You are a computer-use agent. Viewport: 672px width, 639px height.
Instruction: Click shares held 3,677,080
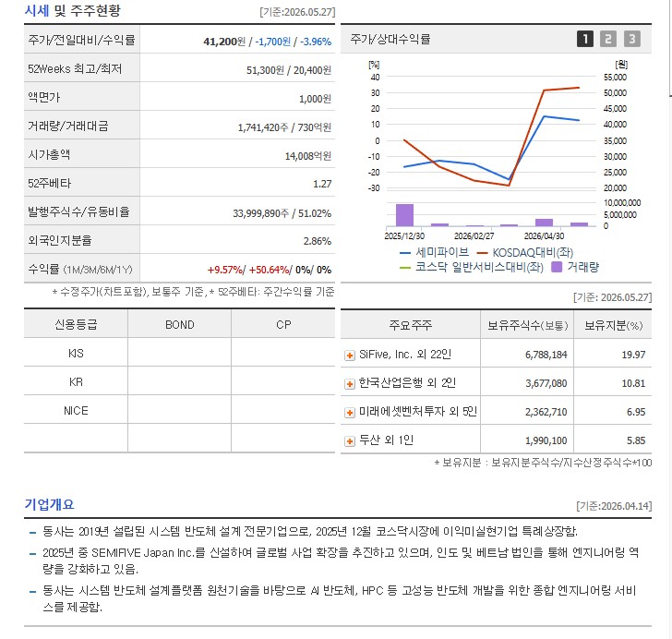[x=546, y=383]
